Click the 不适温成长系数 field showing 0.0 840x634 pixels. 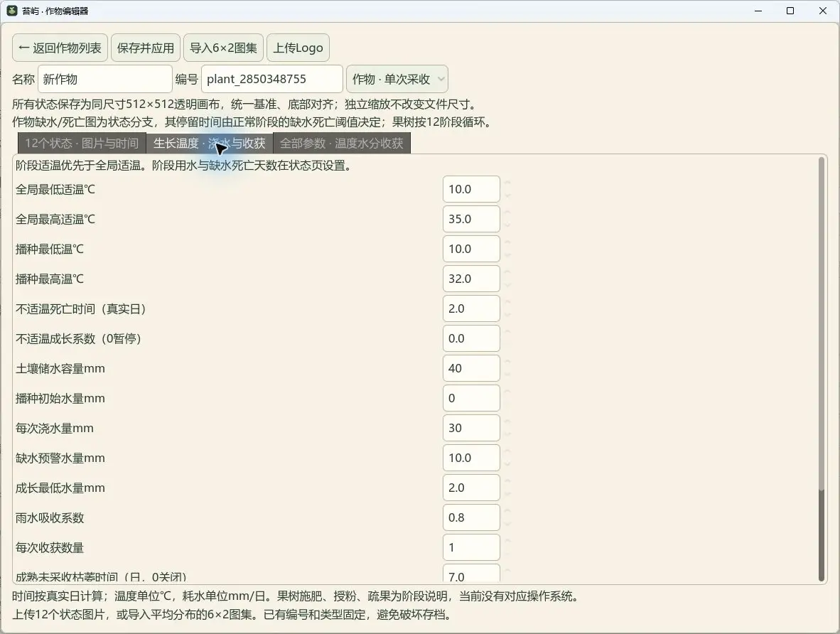coord(471,339)
